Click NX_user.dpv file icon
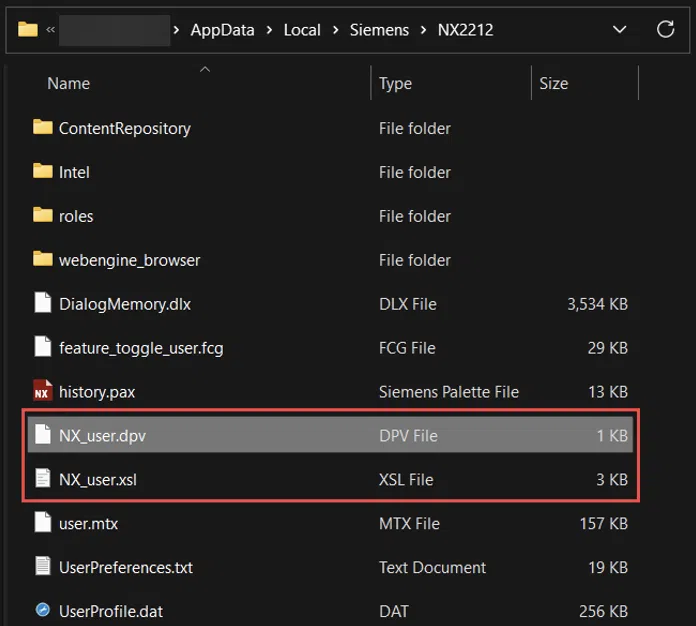Screen dimensions: 696x626 [43, 434]
